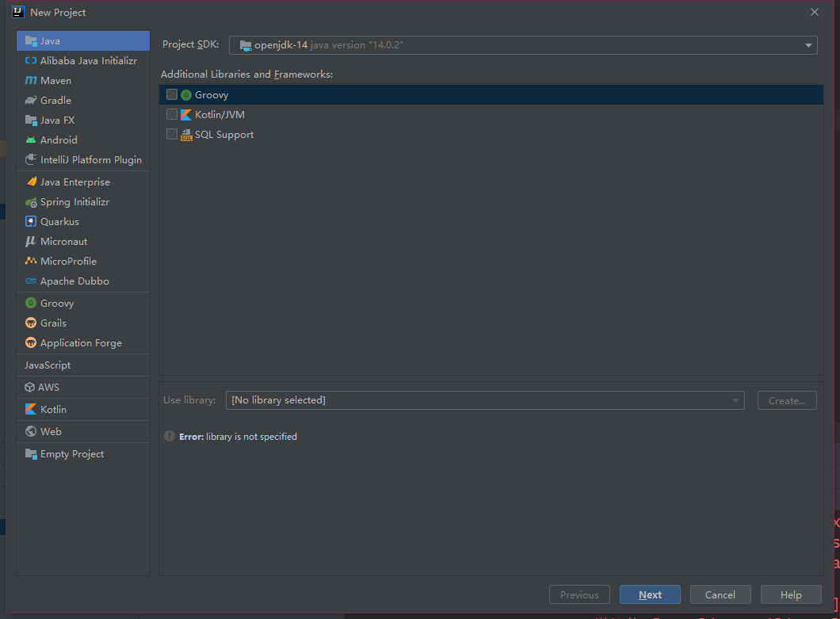Click the Java FX folder icon

[31, 120]
